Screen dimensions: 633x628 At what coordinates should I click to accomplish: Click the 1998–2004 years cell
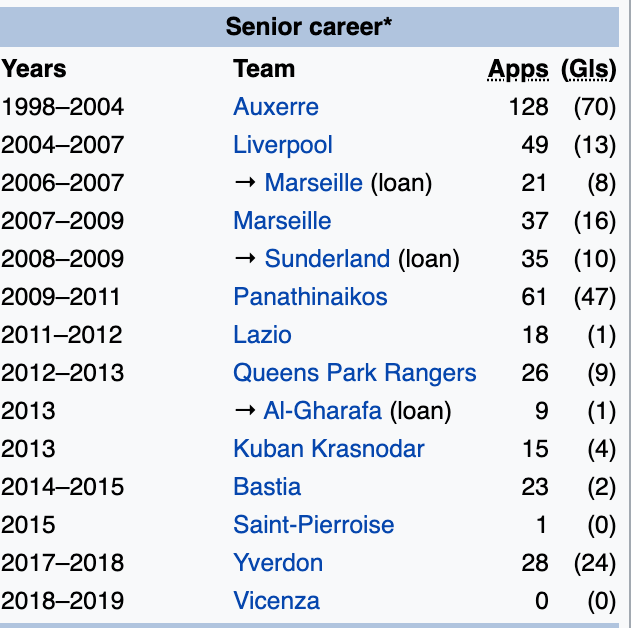(x=62, y=107)
